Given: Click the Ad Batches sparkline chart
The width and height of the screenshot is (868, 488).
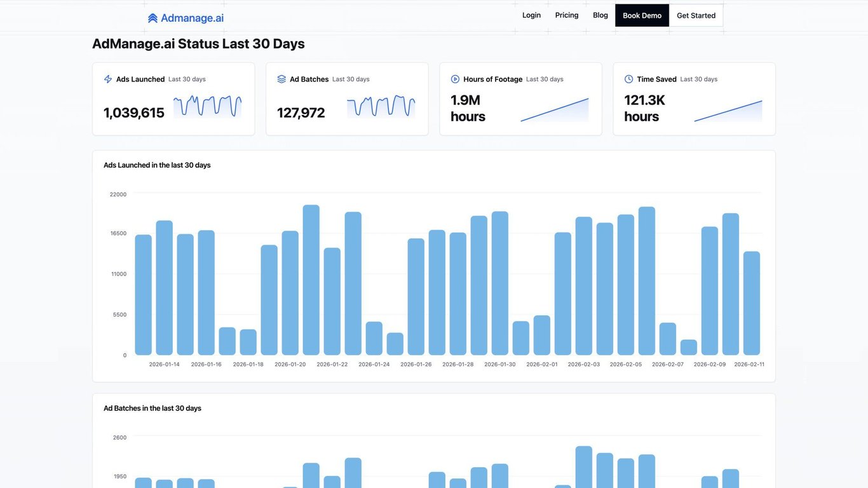Looking at the screenshot, I should 381,106.
